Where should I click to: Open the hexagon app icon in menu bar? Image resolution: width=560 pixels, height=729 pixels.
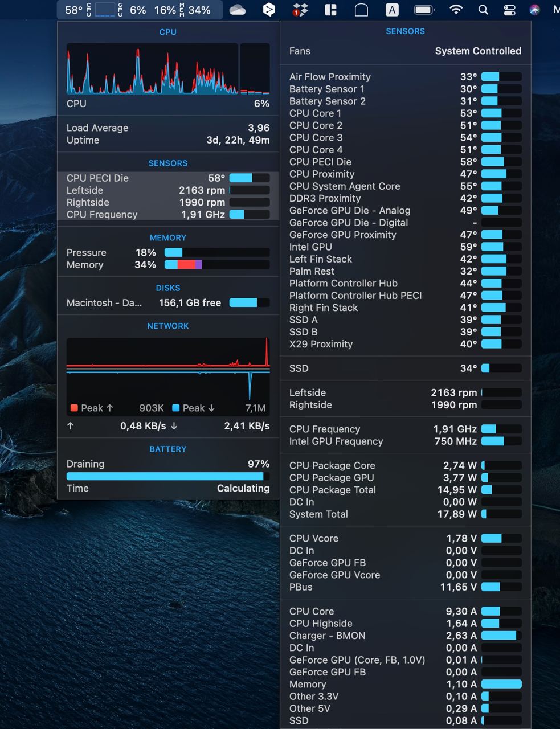pyautogui.click(x=269, y=10)
